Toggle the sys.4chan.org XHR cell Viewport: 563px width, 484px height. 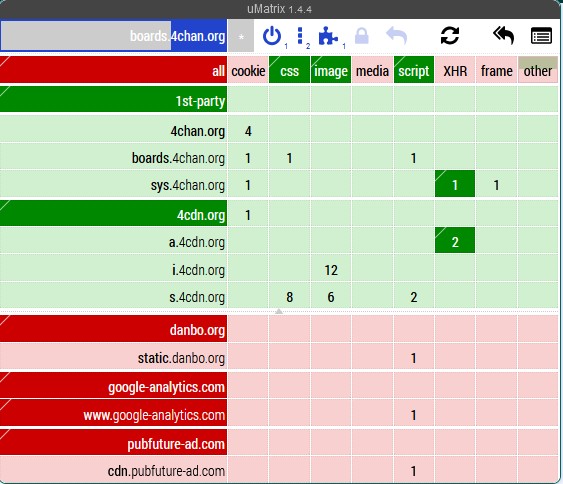[455, 184]
